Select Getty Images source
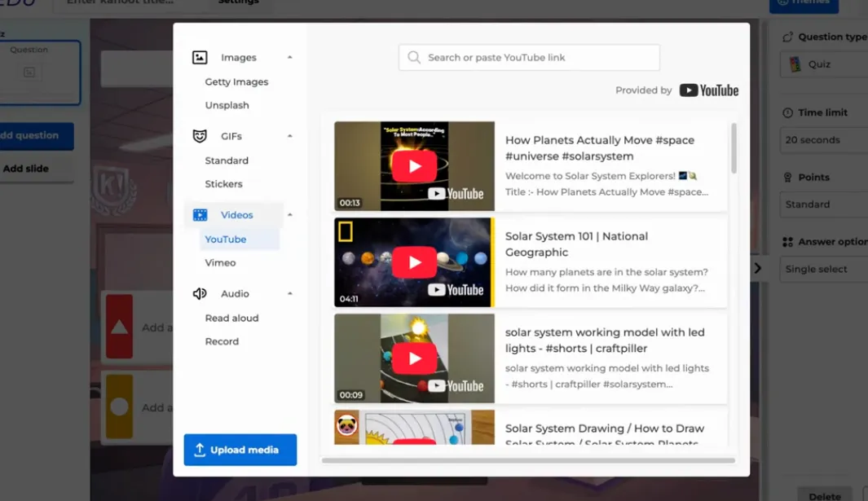 (x=236, y=82)
